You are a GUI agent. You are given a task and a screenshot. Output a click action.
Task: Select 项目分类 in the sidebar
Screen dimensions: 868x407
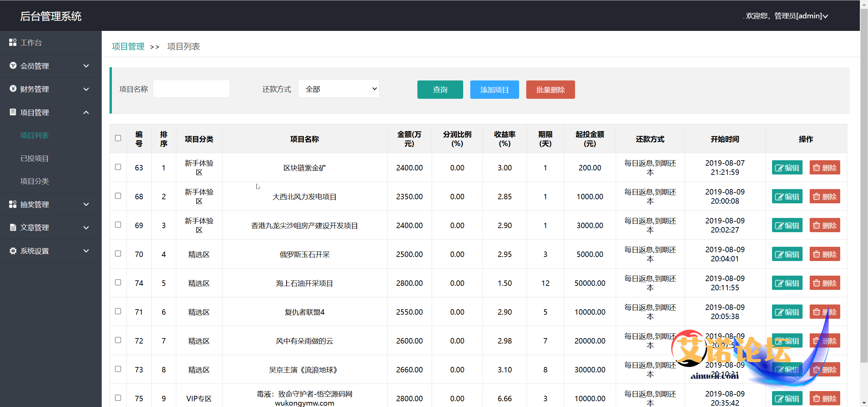35,181
